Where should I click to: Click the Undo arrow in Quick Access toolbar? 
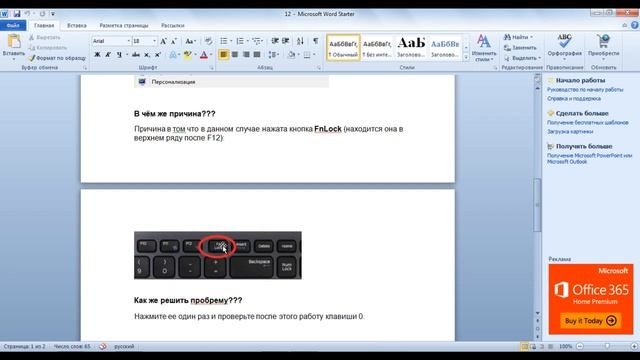[x=27, y=14]
